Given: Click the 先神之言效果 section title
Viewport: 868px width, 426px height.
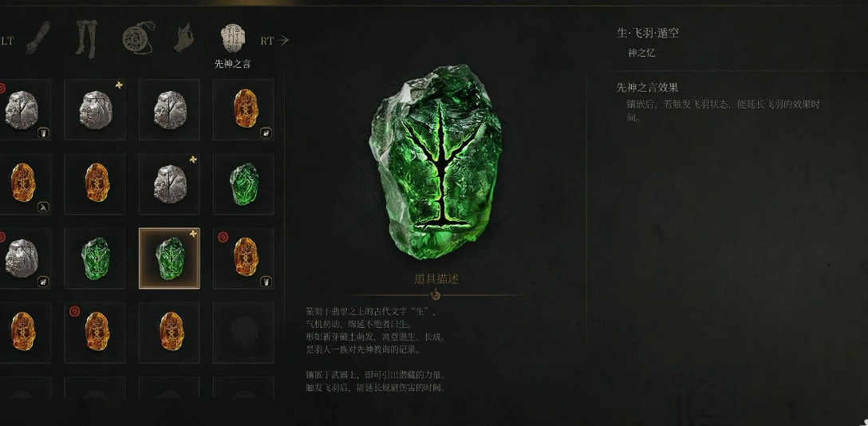Looking at the screenshot, I should (647, 88).
